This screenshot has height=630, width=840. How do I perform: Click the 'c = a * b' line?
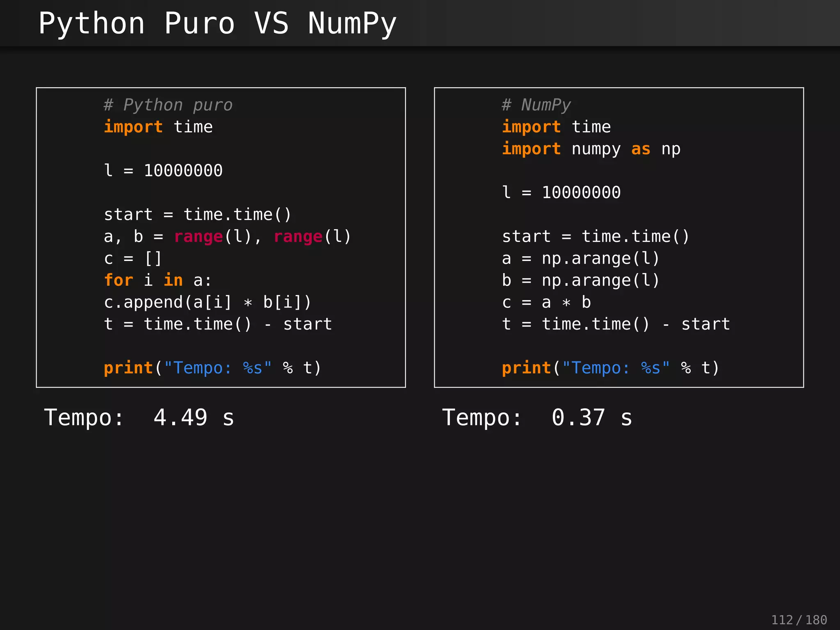[x=546, y=302]
